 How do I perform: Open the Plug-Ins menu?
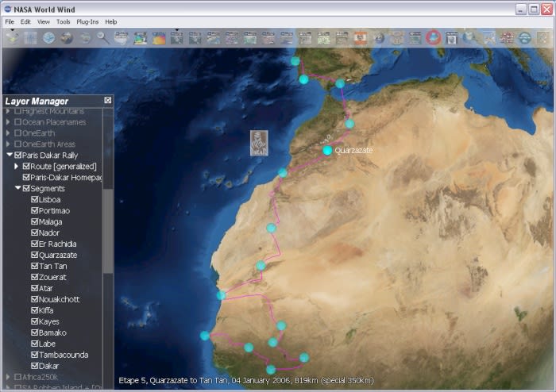[x=87, y=21]
